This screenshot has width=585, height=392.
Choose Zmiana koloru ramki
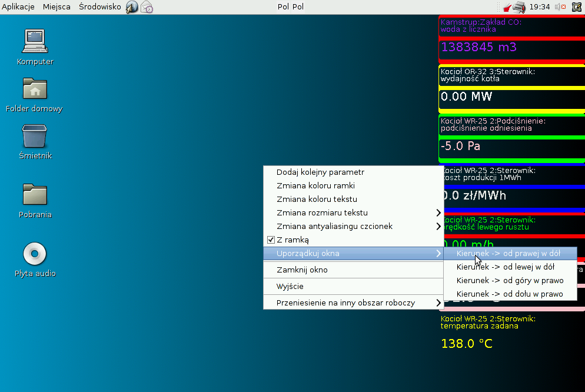(353, 186)
